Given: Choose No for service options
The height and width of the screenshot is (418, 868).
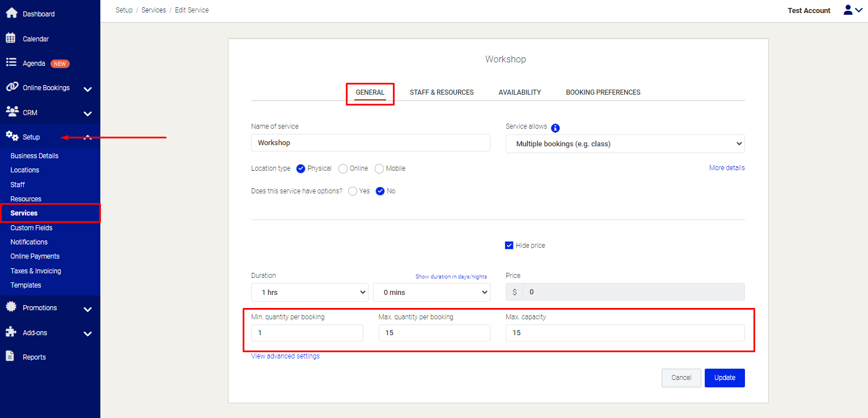Looking at the screenshot, I should (380, 191).
